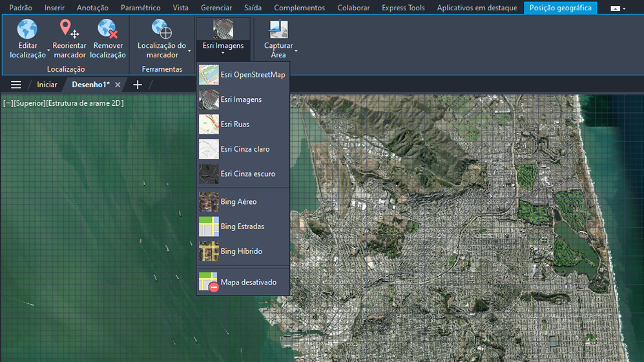
Task: Click the [-] viewport controls label
Action: pos(8,103)
